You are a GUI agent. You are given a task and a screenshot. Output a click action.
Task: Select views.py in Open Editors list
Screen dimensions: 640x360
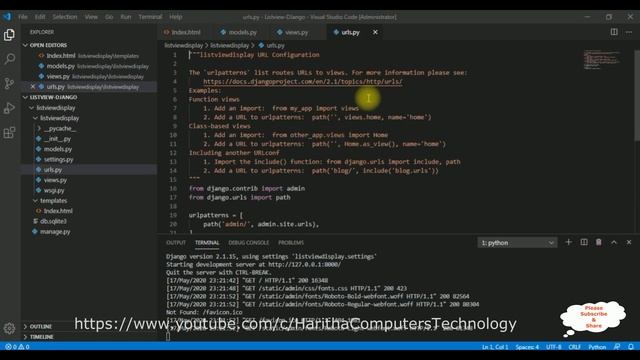click(89, 76)
